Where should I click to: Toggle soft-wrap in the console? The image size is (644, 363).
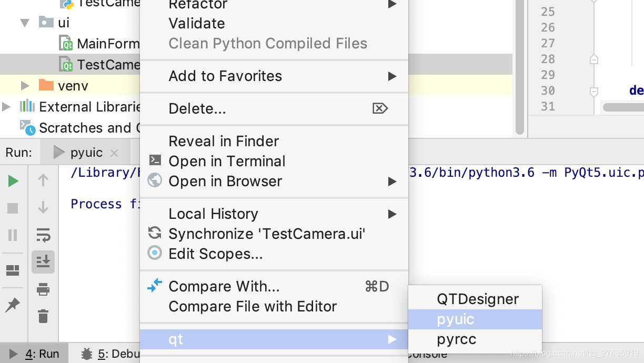[x=43, y=235]
